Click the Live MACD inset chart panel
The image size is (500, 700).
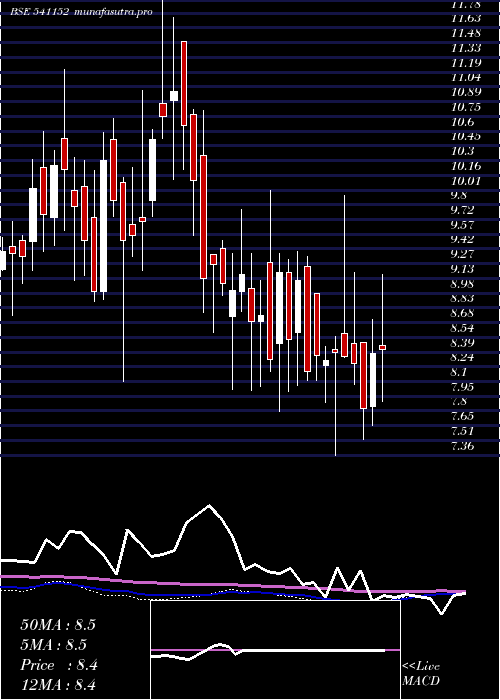pos(275,650)
